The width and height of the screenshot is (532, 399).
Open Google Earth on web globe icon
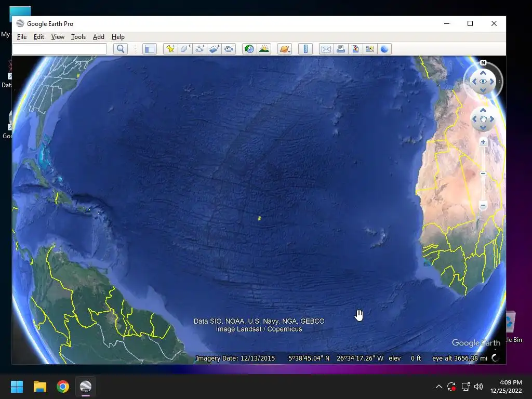click(384, 49)
